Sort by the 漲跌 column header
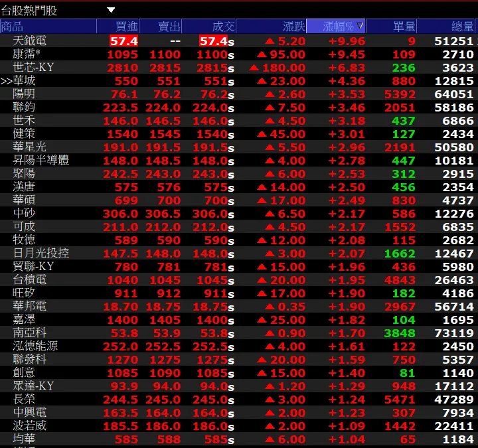Screen dimensions: 478x448 click(271, 26)
